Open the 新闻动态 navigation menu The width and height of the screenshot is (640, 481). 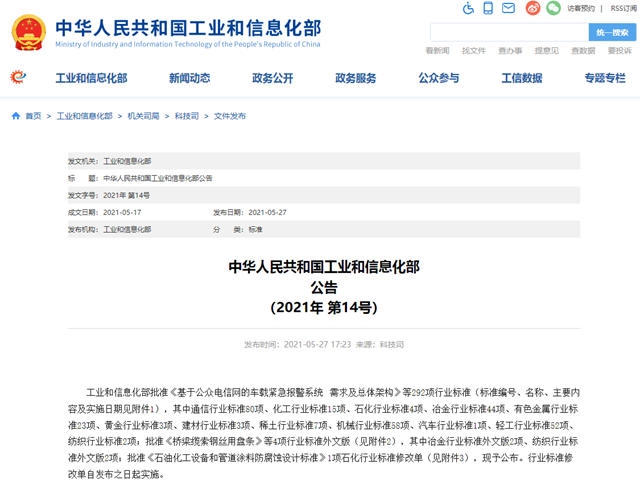(x=189, y=78)
